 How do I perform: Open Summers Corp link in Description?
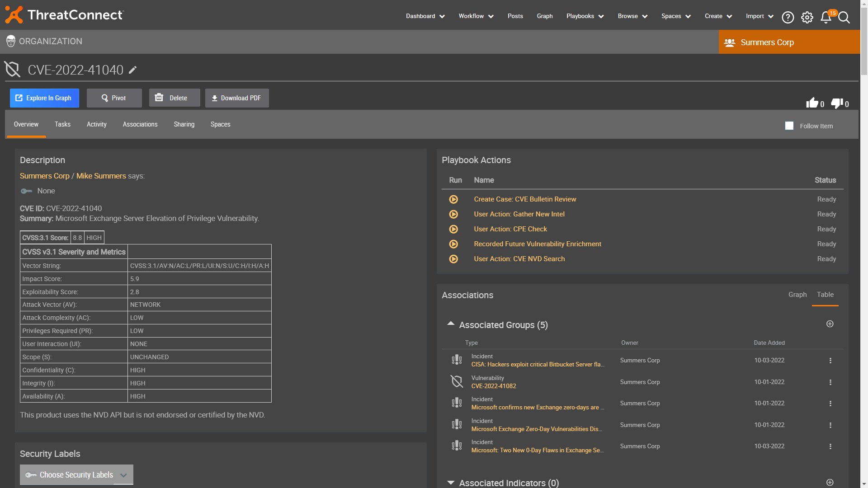pyautogui.click(x=44, y=176)
